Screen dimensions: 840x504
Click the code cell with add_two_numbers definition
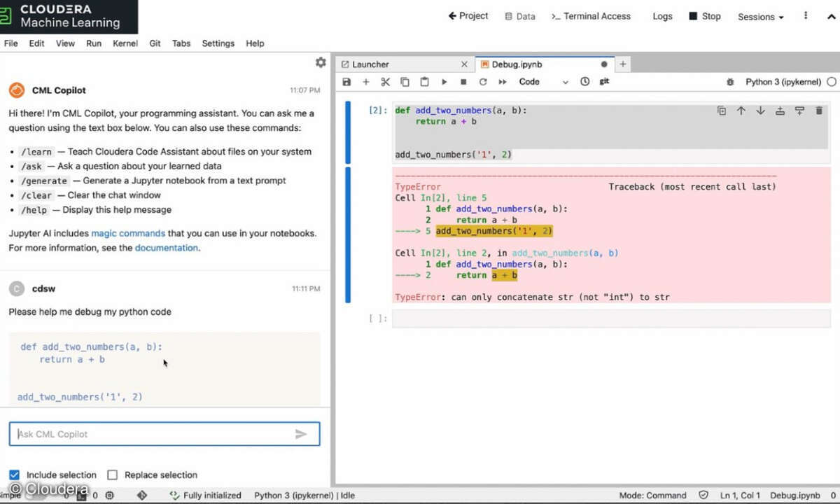tap(611, 133)
